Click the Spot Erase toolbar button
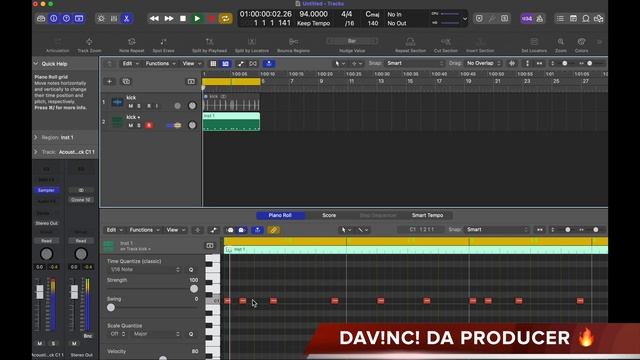 (x=163, y=45)
